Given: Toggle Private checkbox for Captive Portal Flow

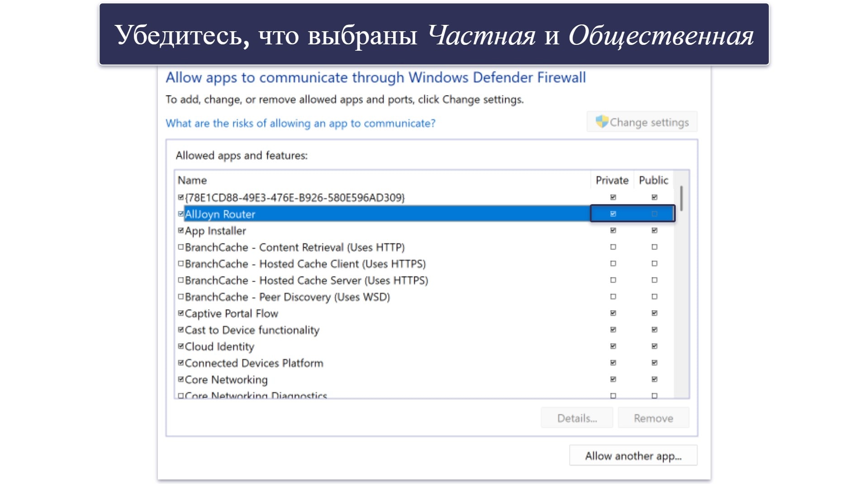Looking at the screenshot, I should pos(613,313).
